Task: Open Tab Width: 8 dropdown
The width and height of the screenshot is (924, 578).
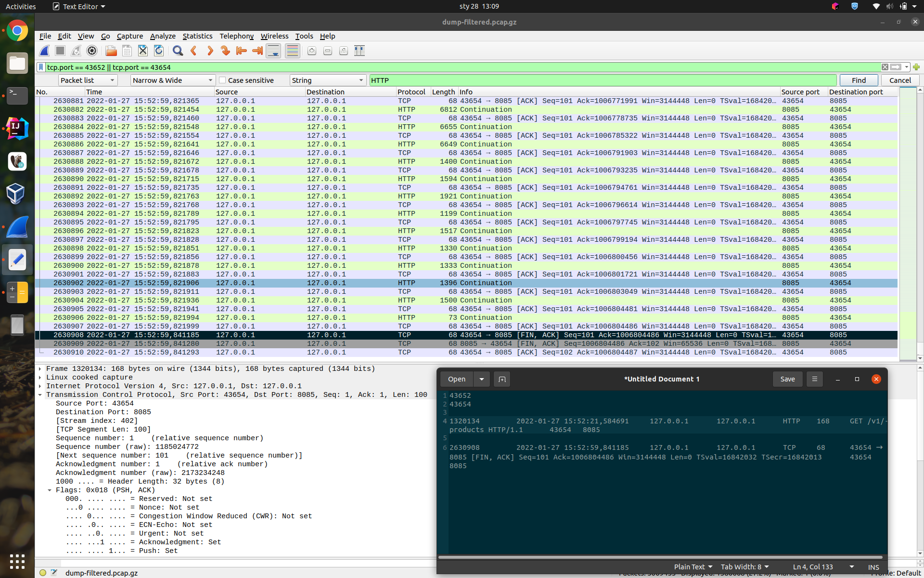Action: (745, 567)
